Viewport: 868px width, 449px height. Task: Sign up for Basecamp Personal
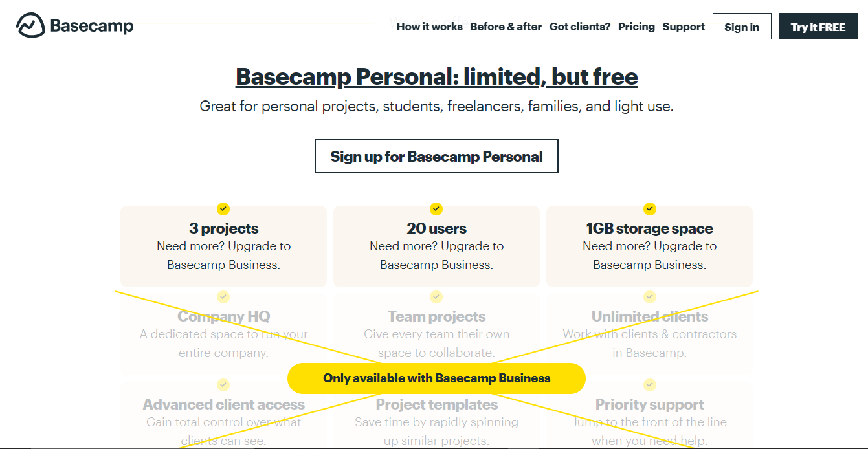click(436, 157)
